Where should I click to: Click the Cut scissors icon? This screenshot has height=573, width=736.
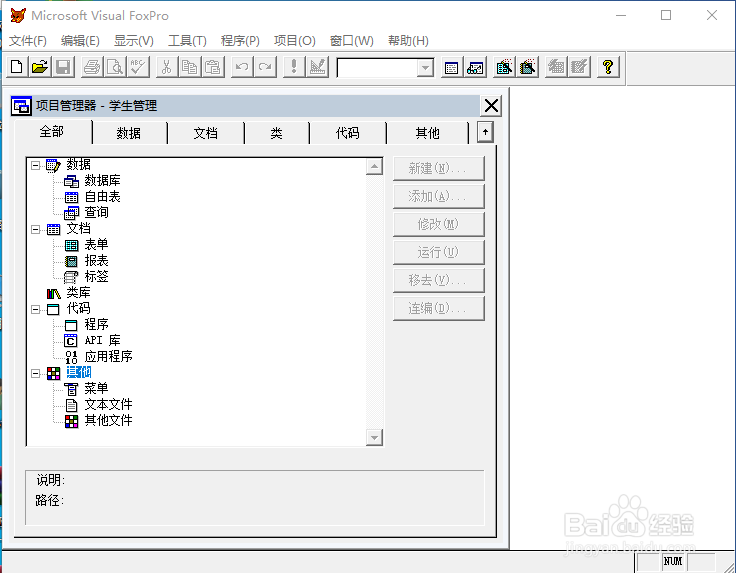coord(167,67)
